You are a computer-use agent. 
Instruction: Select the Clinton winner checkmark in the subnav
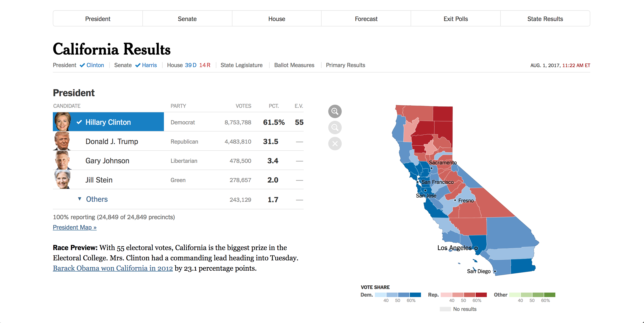click(82, 65)
